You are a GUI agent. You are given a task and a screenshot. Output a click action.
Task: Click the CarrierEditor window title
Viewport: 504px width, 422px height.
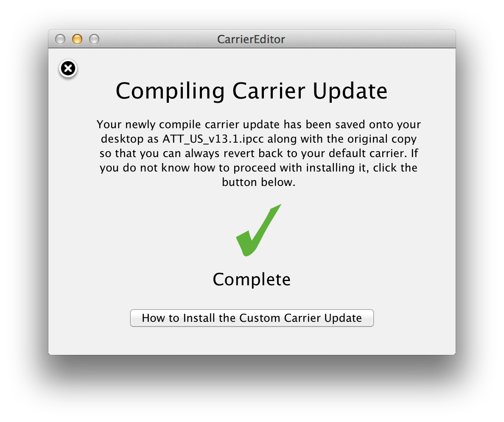point(251,39)
